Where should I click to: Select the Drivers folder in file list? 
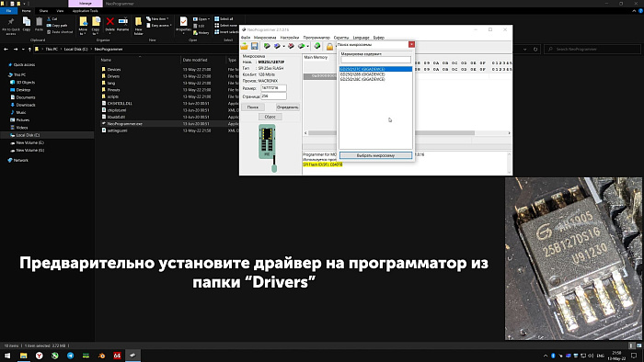click(x=113, y=76)
